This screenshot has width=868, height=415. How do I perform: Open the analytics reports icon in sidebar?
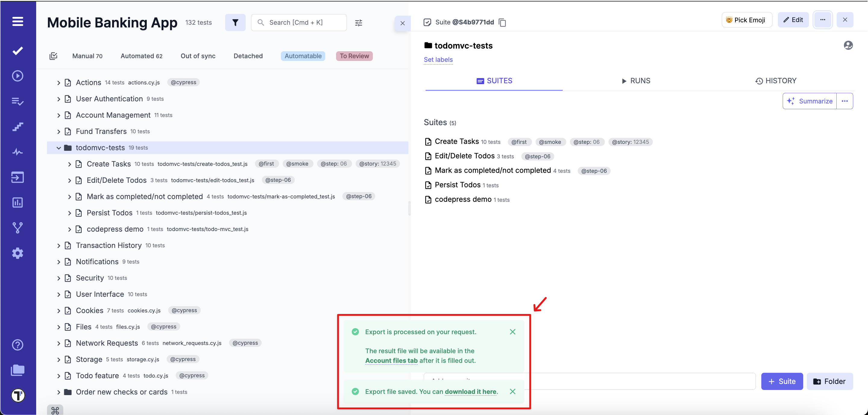(17, 202)
